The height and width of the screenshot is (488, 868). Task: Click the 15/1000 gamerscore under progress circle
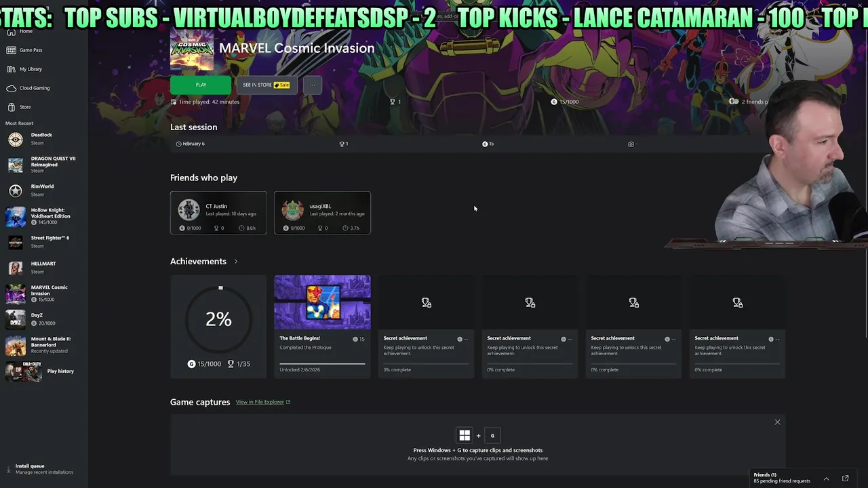pyautogui.click(x=204, y=364)
